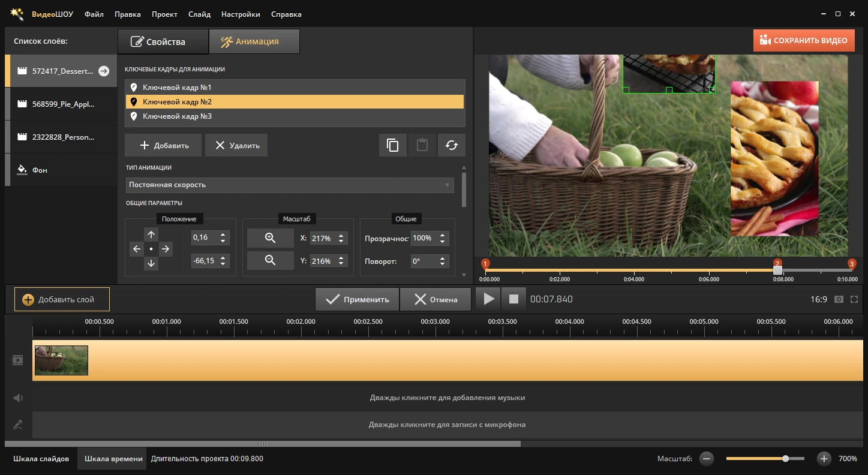The image size is (868, 475).
Task: Center the layer with the dot button
Action: (151, 249)
